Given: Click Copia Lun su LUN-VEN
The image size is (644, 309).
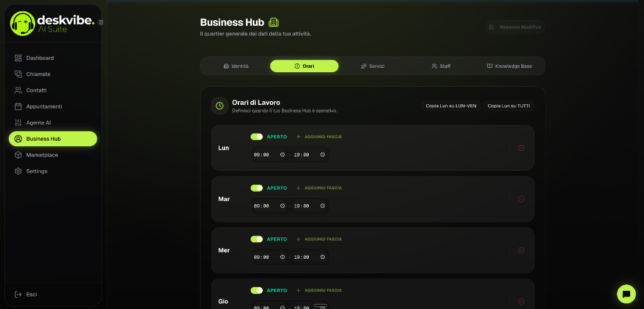Looking at the screenshot, I should pyautogui.click(x=451, y=106).
